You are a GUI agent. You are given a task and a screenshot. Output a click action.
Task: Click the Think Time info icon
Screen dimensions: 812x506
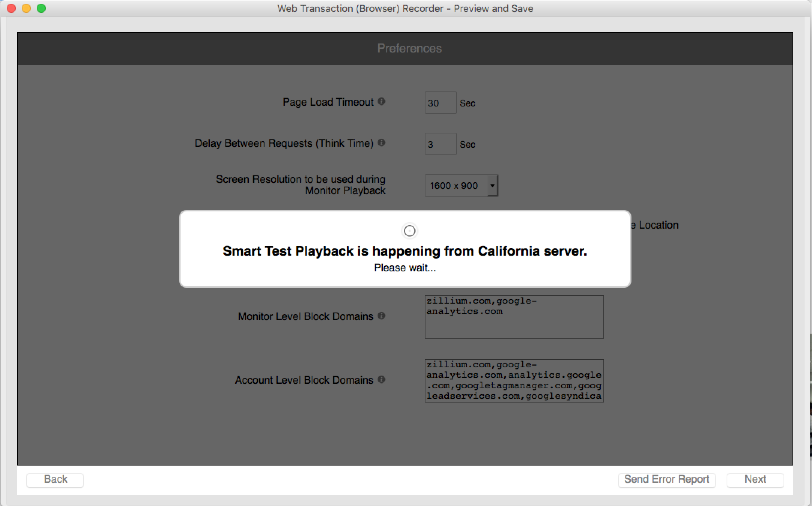click(x=381, y=143)
